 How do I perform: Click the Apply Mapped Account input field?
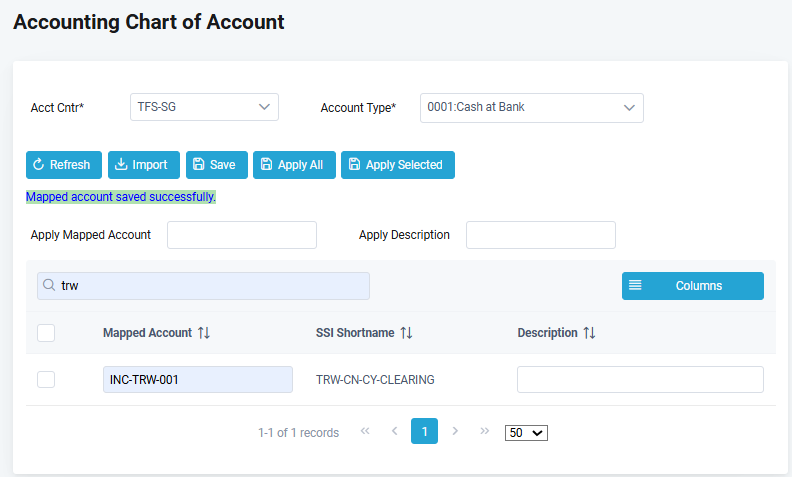point(241,235)
